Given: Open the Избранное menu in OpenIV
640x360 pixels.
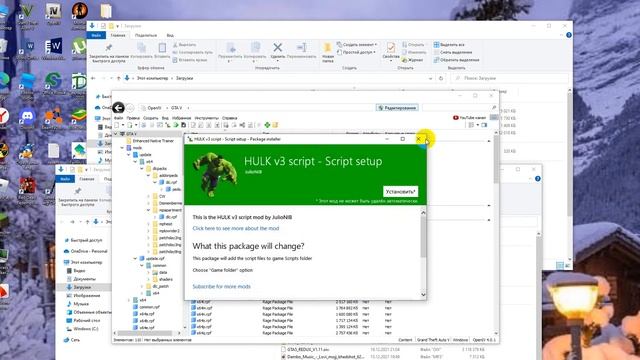Looking at the screenshot, I should click(181, 118).
